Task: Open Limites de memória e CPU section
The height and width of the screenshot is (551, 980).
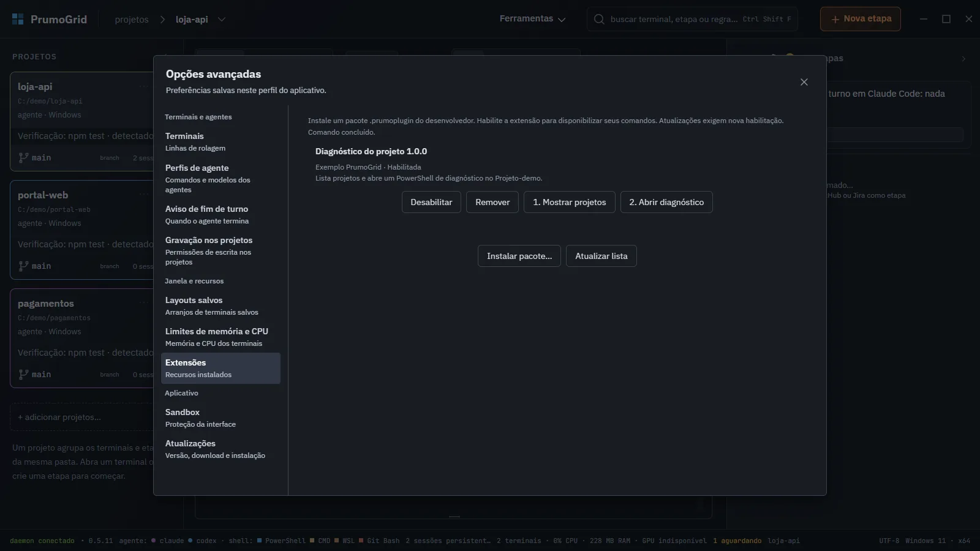Action: coord(221,337)
